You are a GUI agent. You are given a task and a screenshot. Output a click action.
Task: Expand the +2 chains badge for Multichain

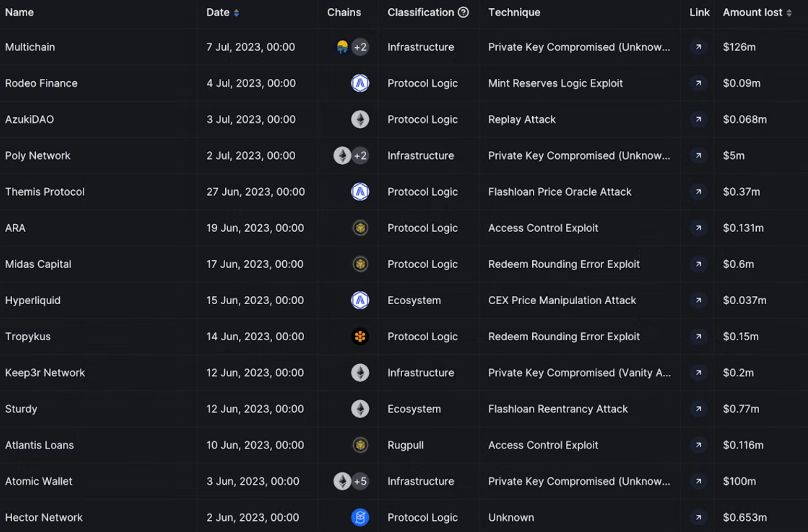click(x=361, y=47)
